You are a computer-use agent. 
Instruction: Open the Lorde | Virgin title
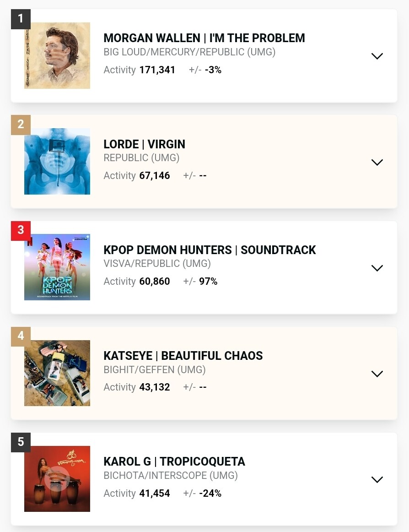tap(145, 144)
